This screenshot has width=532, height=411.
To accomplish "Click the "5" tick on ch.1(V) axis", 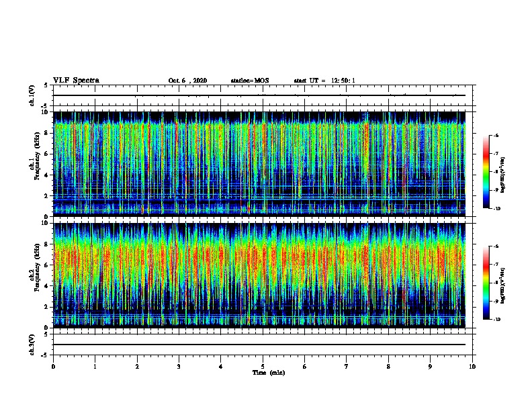I will (x=46, y=85).
